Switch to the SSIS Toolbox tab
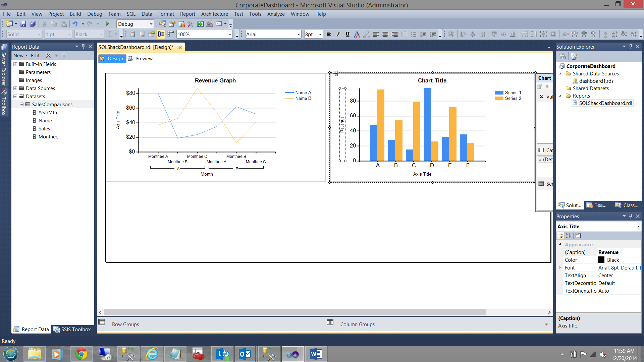Screen dimensions: 644x362 tap(72, 329)
